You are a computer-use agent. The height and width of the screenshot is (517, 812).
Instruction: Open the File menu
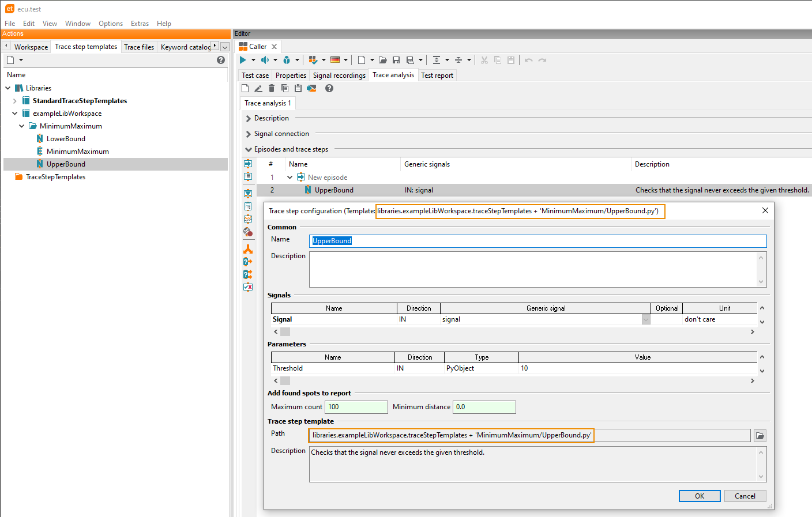pos(10,24)
